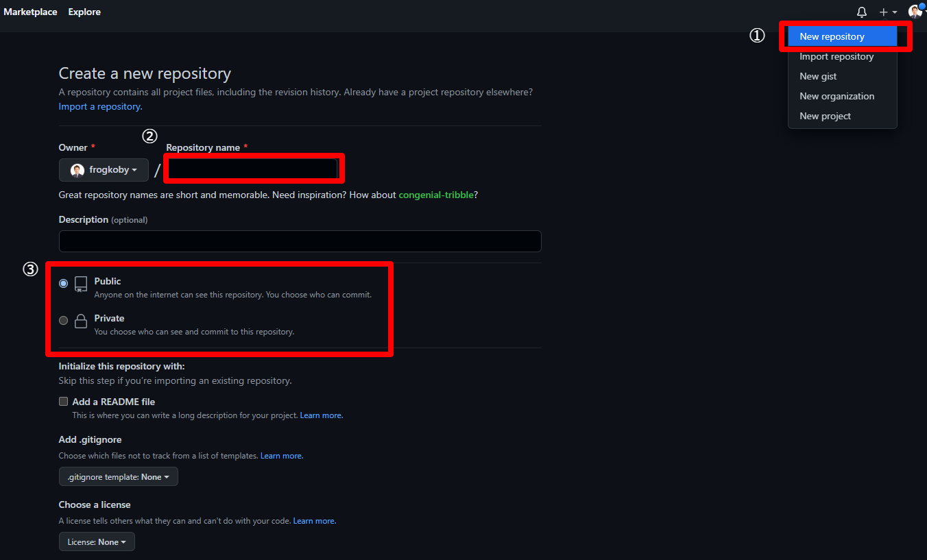Open the frogkoby owner dropdown
The image size is (927, 560).
[104, 170]
